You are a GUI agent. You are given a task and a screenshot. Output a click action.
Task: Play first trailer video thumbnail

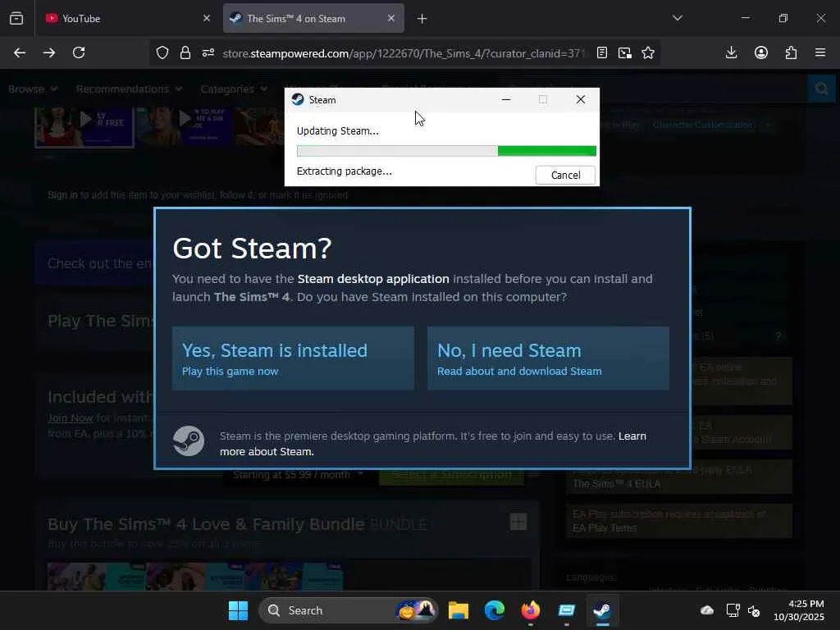[84, 127]
